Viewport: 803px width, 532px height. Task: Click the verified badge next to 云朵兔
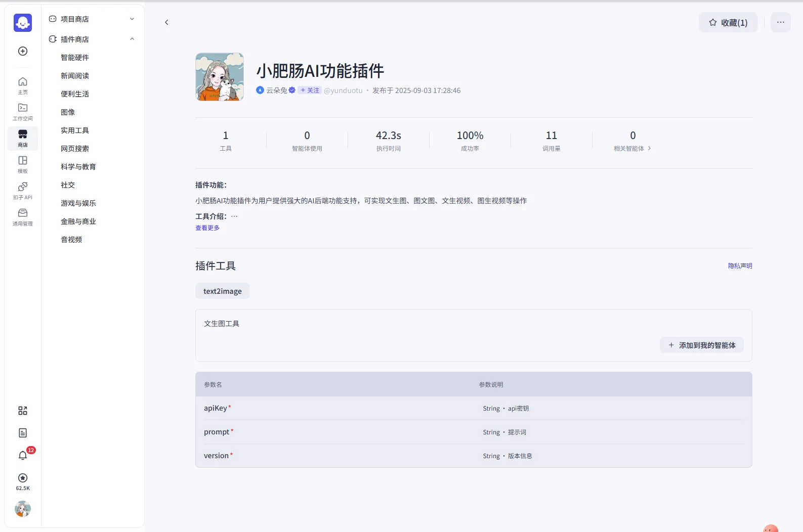coord(292,90)
